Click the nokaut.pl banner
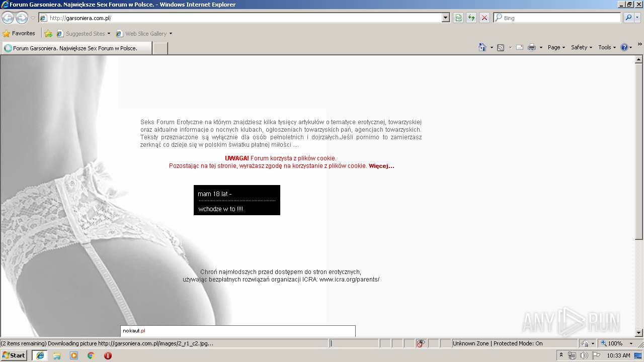This screenshot has height=362, width=644. point(238,331)
